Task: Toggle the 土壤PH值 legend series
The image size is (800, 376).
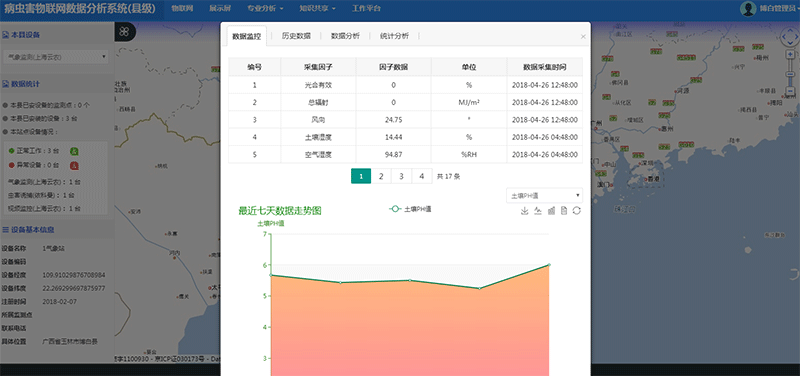Action: click(410, 209)
